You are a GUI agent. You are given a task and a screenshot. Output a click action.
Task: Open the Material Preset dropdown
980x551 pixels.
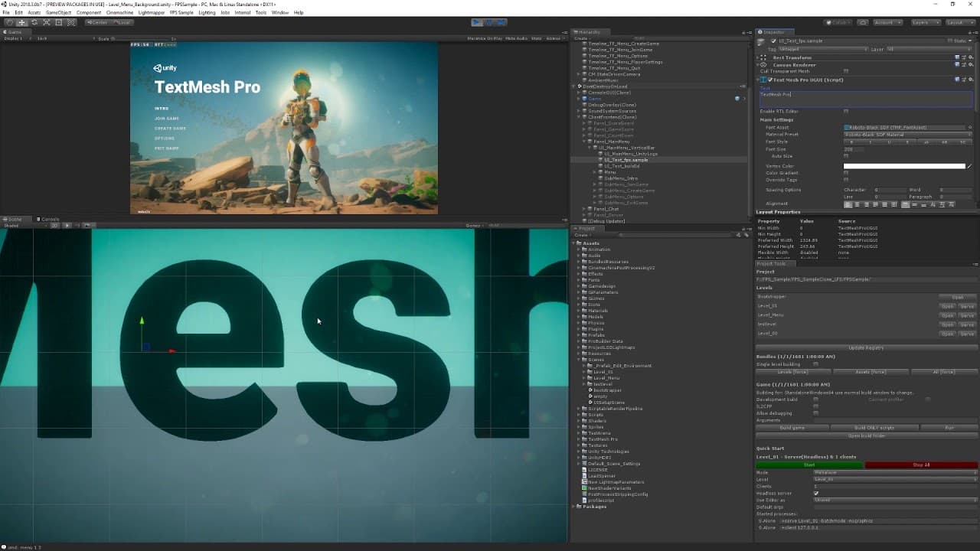click(x=908, y=135)
